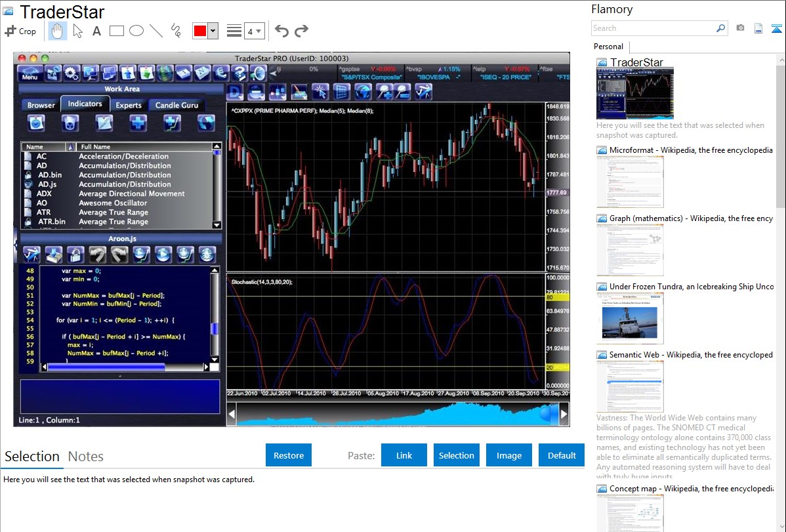Select the ellipse shape tool
Screen dimensions: 786x532
[136, 31]
